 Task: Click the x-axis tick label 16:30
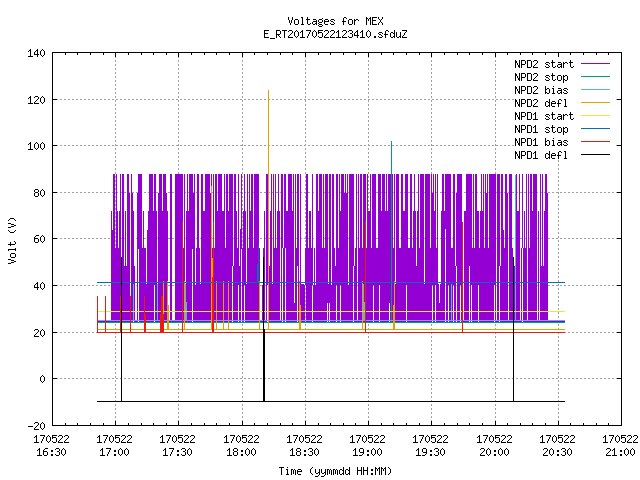coord(51,453)
